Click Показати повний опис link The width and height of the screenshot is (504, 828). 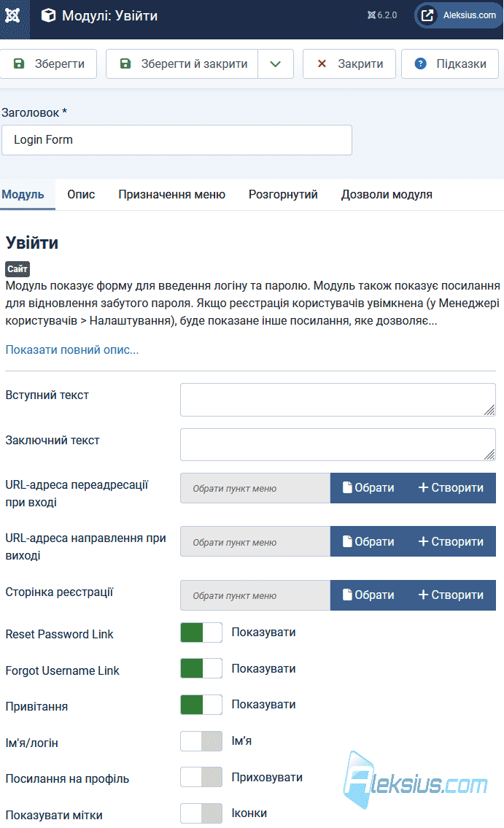pyautogui.click(x=72, y=349)
